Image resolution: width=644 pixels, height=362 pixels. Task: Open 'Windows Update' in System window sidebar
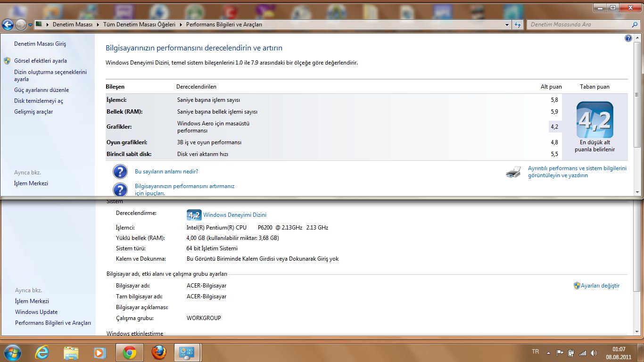pyautogui.click(x=36, y=312)
